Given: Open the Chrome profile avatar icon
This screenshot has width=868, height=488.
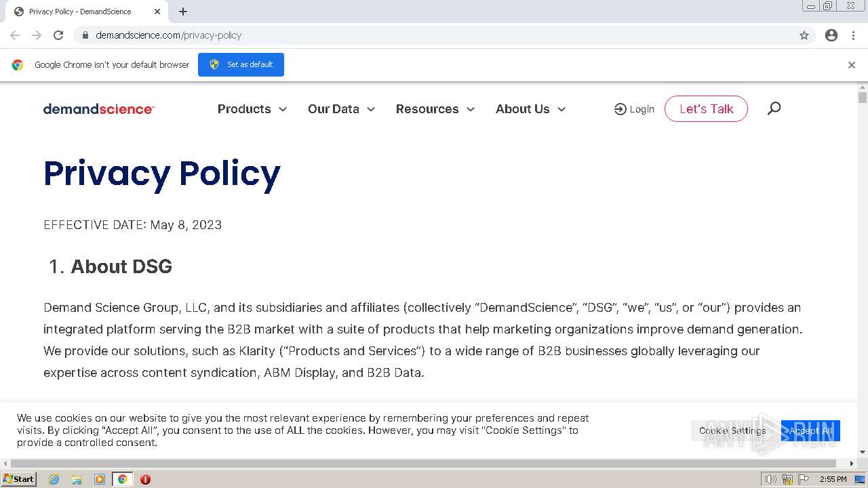Looking at the screenshot, I should (x=831, y=35).
